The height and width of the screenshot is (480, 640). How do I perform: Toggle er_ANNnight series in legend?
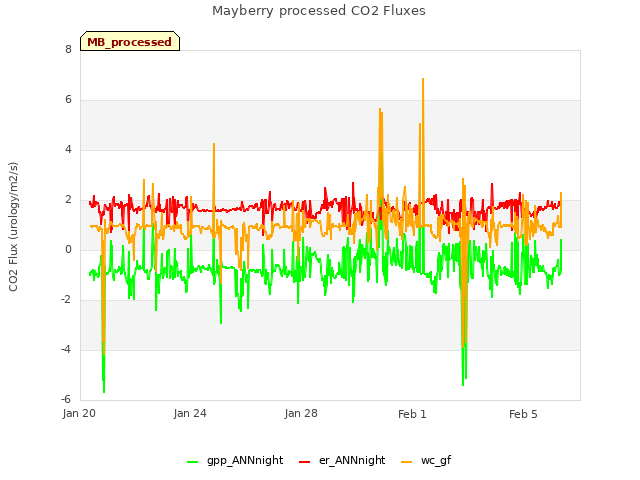(x=342, y=460)
